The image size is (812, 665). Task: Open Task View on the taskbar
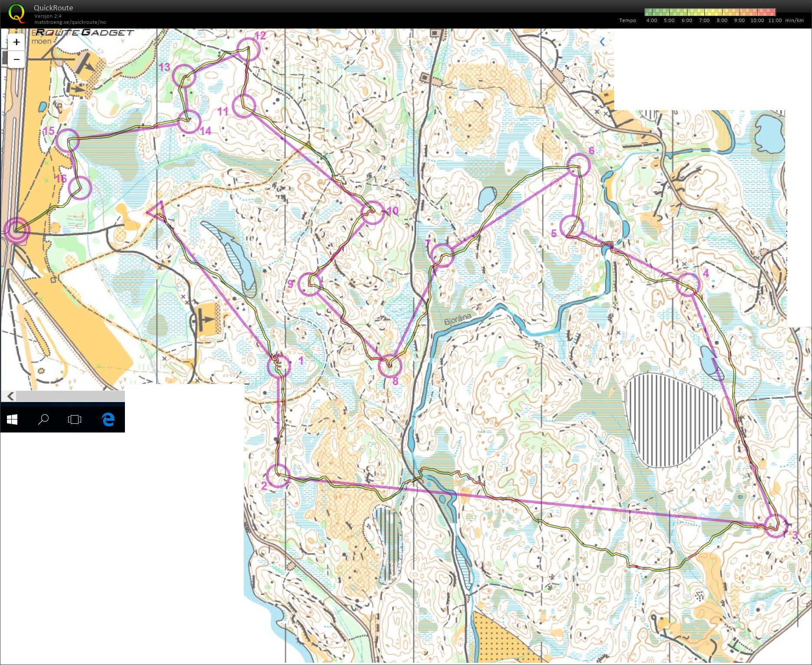(x=75, y=419)
